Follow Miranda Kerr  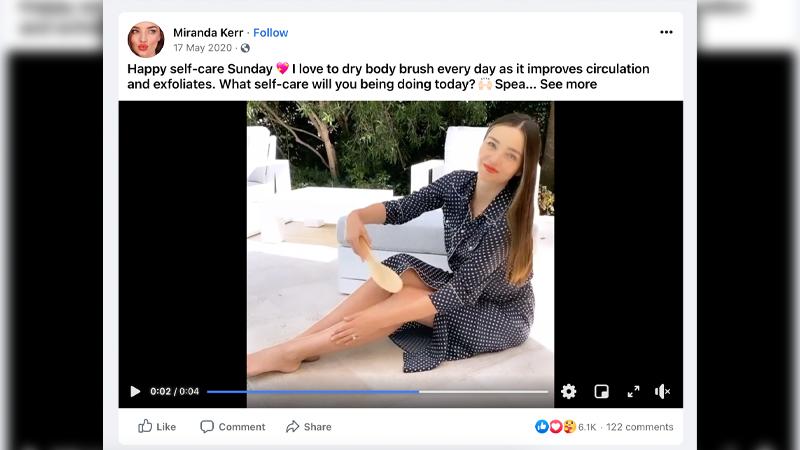click(x=270, y=33)
